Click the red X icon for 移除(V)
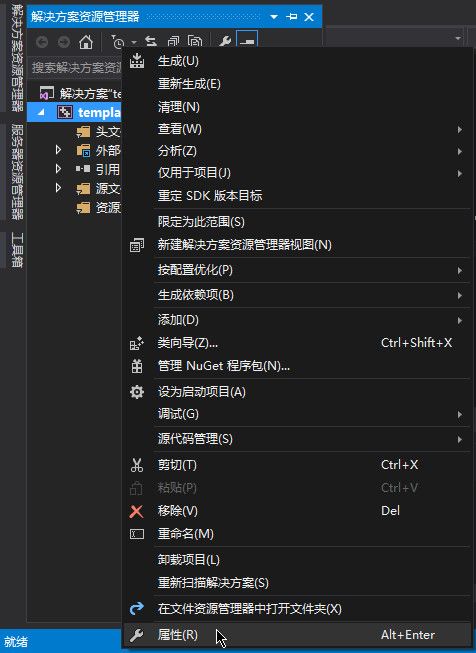The width and height of the screenshot is (476, 653). 137,511
